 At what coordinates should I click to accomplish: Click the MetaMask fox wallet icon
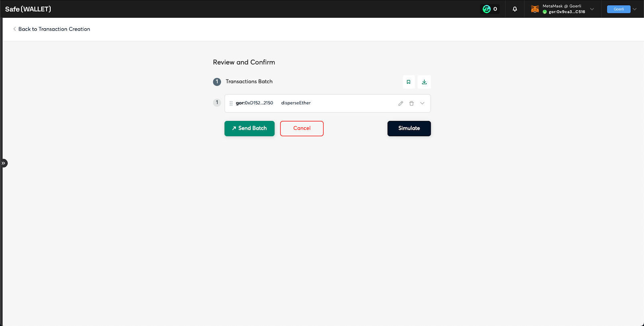pos(535,9)
